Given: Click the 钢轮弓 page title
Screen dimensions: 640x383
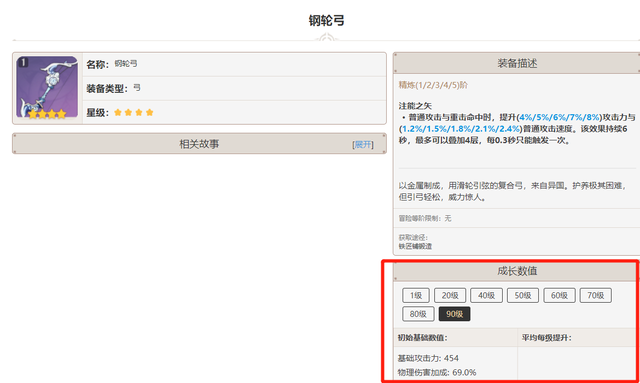Looking at the screenshot, I should [327, 20].
